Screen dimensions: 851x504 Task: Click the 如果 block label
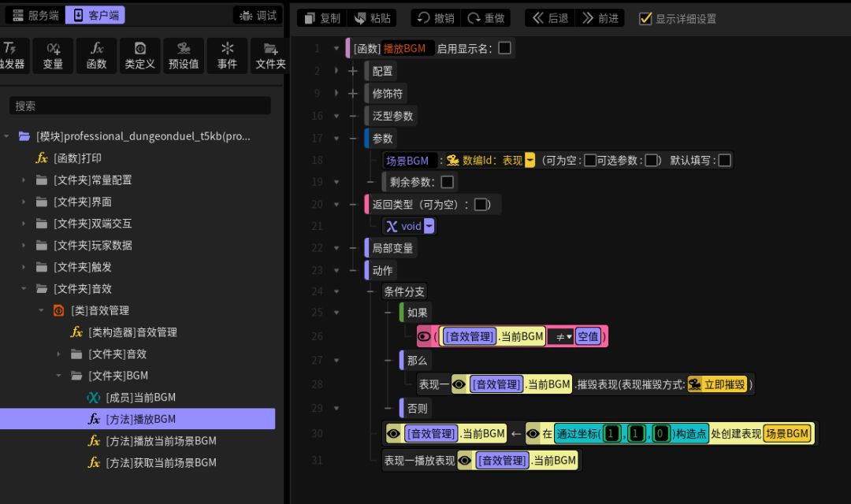tap(418, 313)
